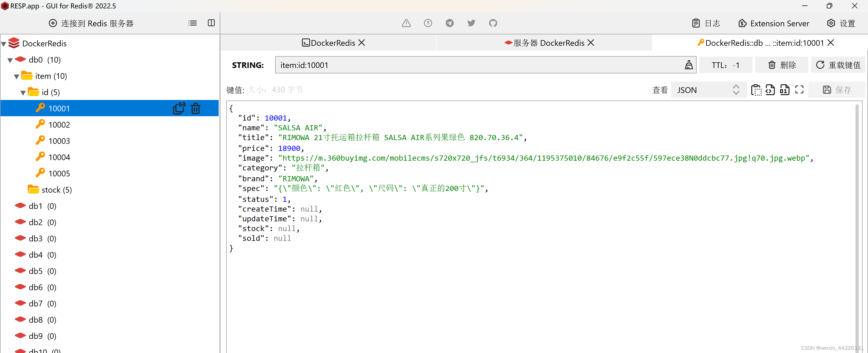Screen dimensions: 868x353
Task: Click tree item 10003 to select key
Action: click(59, 141)
